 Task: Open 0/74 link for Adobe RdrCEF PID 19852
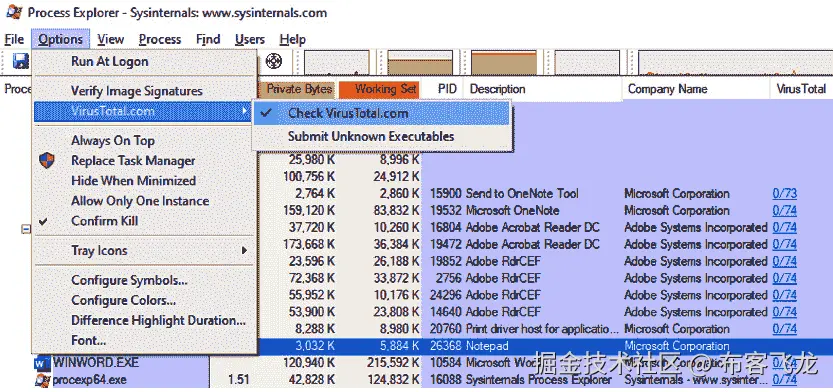tap(785, 262)
